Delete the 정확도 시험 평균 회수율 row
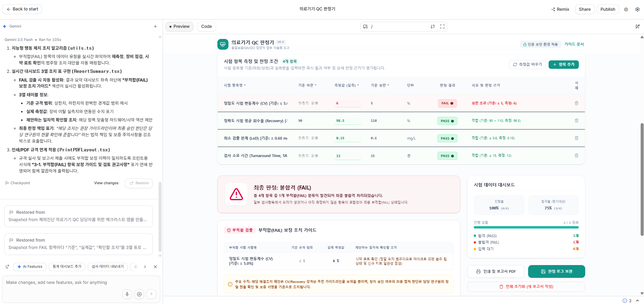Screen dimensions: 644x304 pos(576,121)
